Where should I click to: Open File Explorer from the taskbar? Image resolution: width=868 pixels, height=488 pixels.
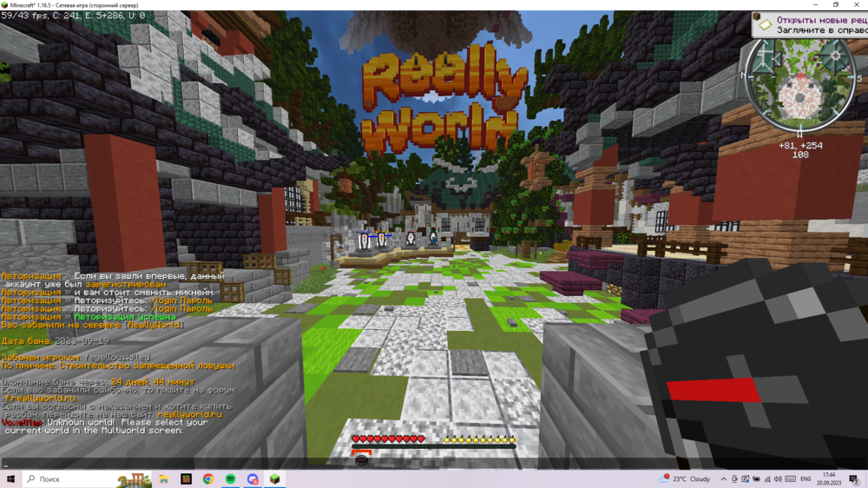pyautogui.click(x=164, y=479)
